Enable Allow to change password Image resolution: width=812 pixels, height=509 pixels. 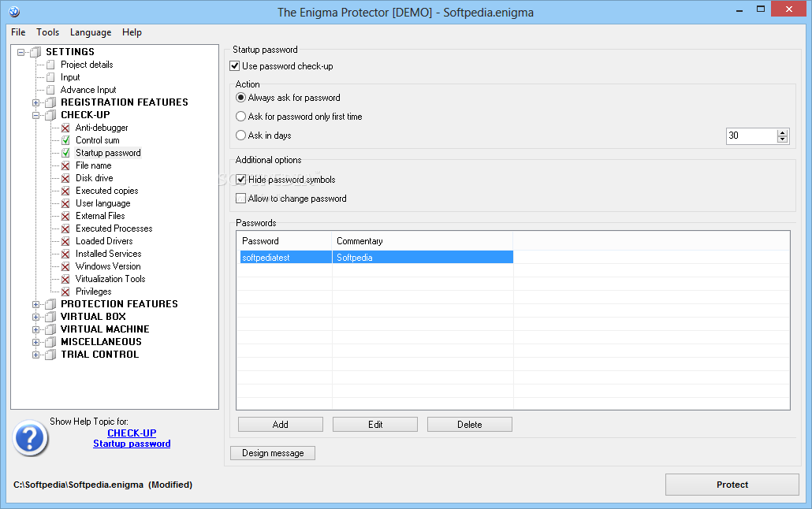pyautogui.click(x=240, y=199)
